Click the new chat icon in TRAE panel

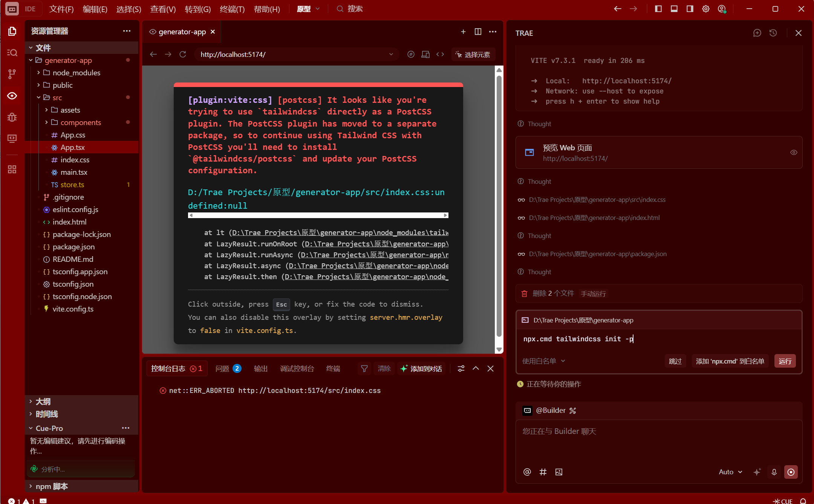click(757, 33)
